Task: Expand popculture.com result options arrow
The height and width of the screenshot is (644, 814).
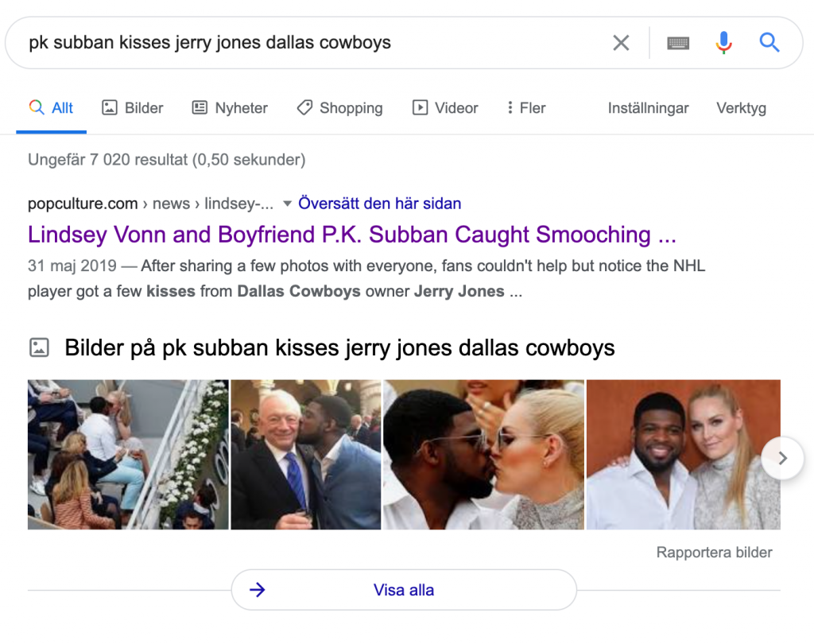Action: (x=288, y=204)
